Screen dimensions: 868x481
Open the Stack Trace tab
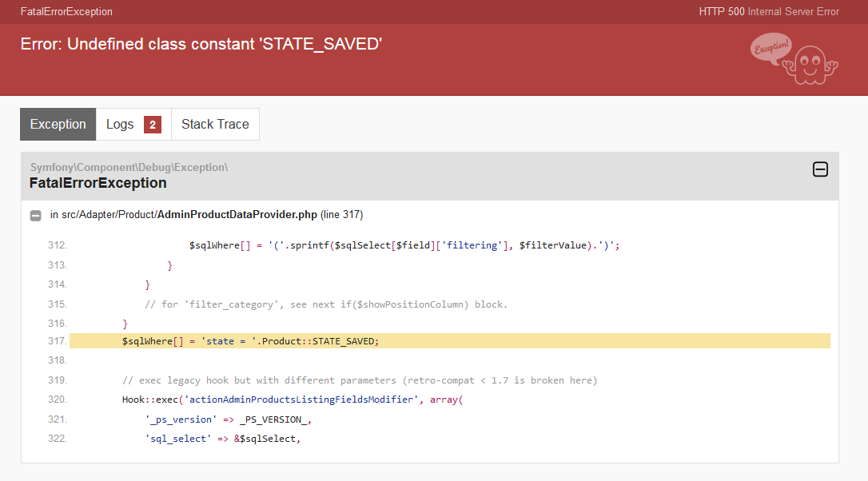pyautogui.click(x=215, y=125)
